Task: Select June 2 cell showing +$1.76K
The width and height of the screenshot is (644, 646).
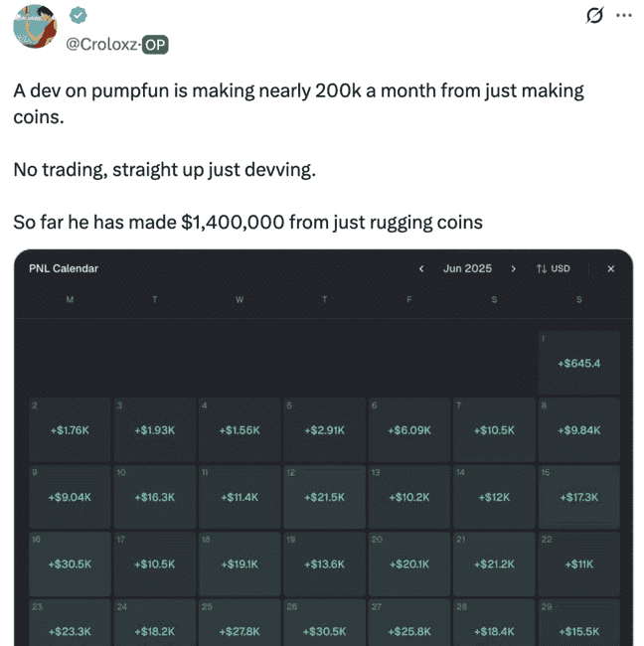Action: (70, 429)
